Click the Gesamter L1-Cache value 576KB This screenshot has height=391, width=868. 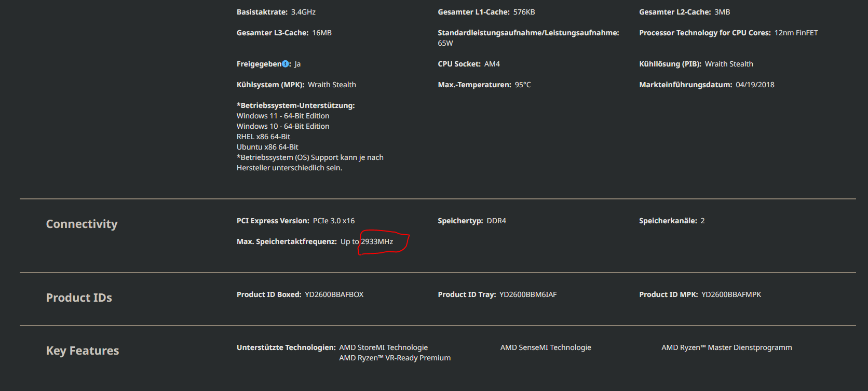point(524,12)
